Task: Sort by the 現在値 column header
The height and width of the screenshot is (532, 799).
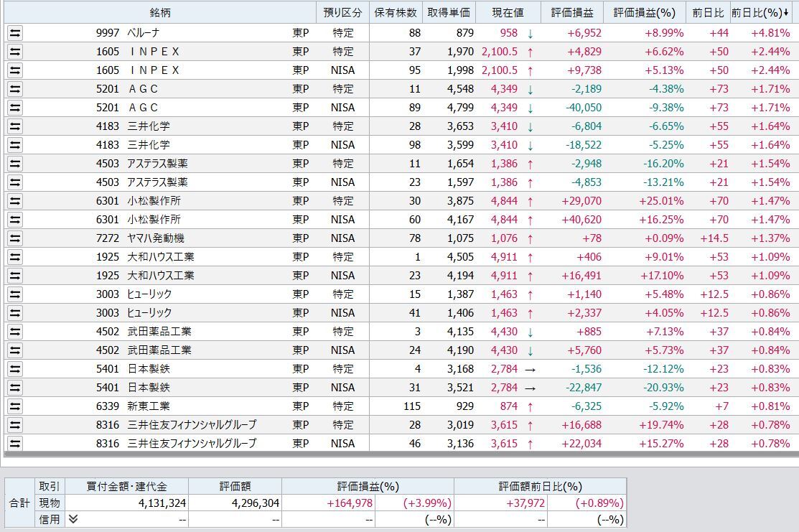Action: (x=508, y=13)
